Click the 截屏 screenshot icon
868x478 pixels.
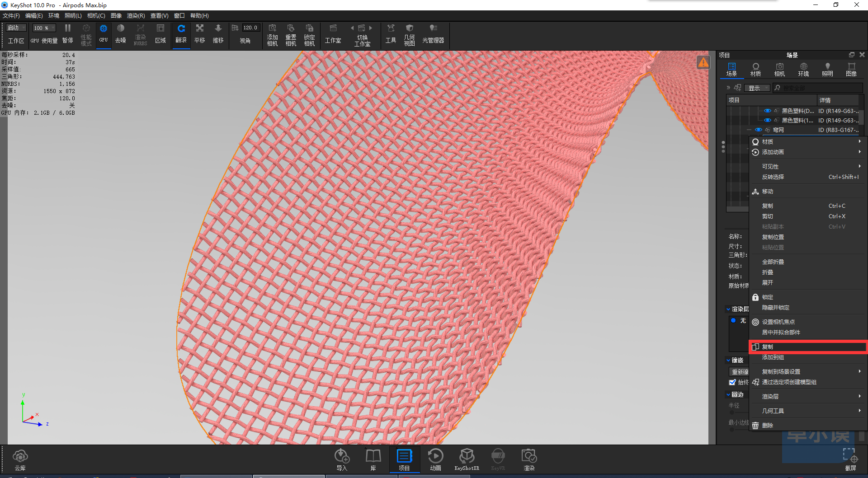pyautogui.click(x=850, y=460)
